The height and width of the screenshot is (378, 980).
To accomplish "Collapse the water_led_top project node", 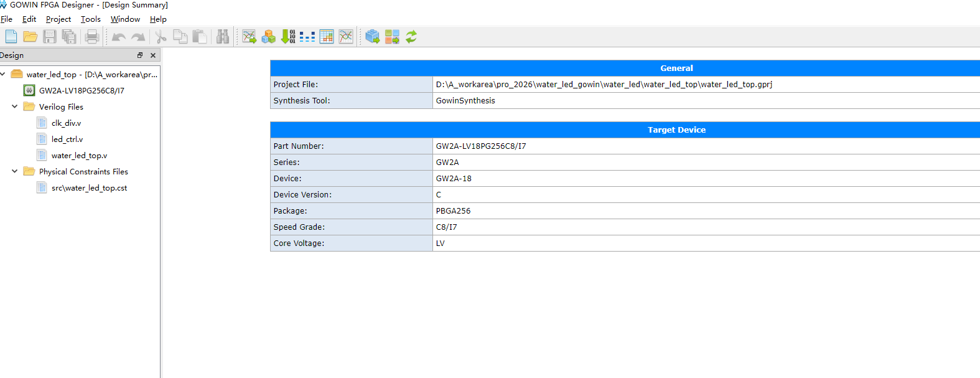I will (x=3, y=74).
